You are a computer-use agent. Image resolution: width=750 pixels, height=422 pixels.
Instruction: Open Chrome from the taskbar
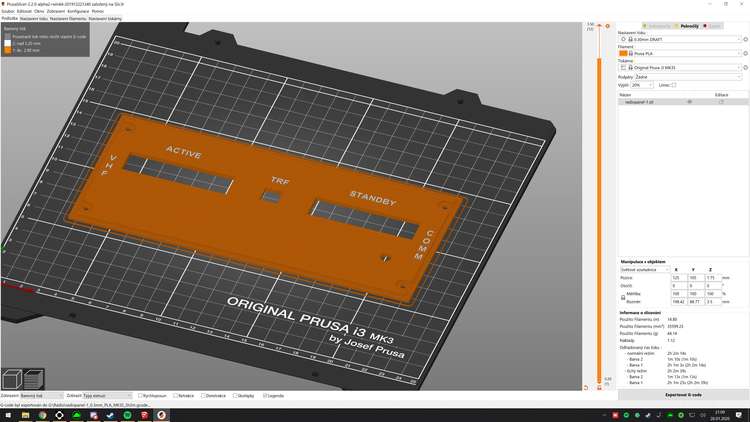tap(42, 415)
